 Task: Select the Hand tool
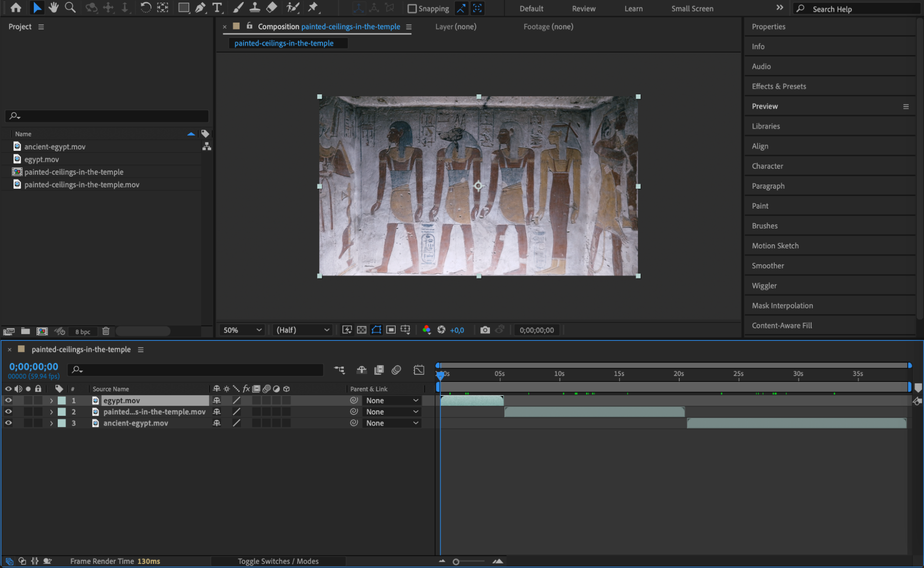[54, 7]
